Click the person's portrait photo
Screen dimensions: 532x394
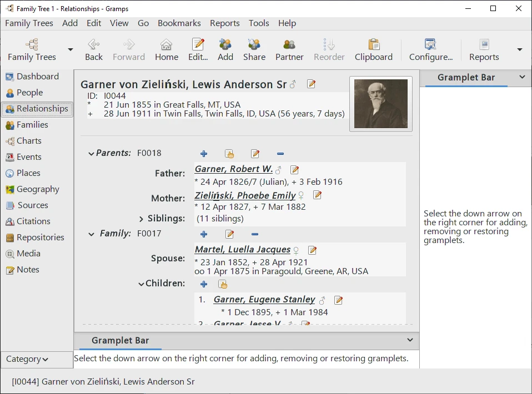coord(380,102)
